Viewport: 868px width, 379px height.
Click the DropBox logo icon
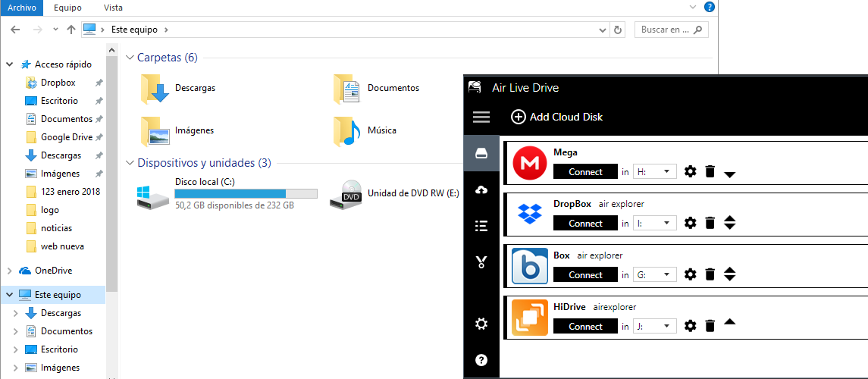(530, 214)
